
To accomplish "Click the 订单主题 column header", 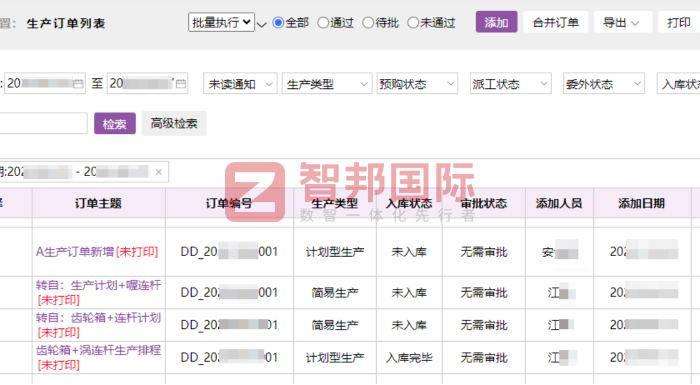I will point(98,203).
